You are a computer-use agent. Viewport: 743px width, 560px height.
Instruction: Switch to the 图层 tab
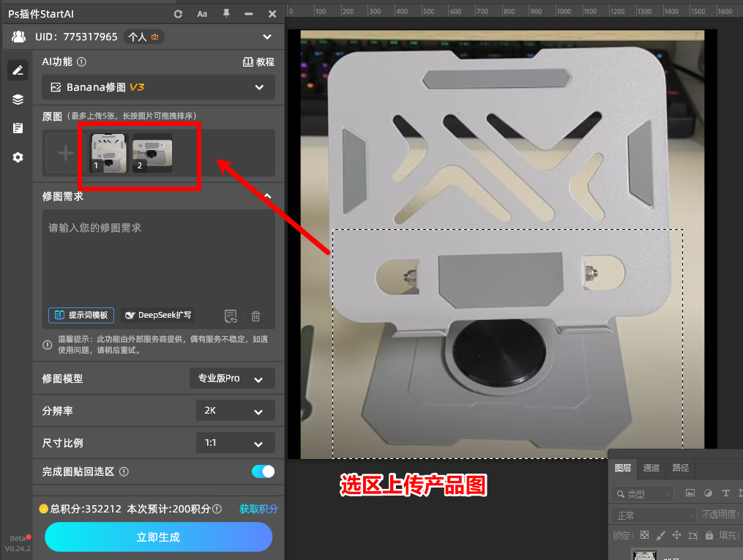623,468
